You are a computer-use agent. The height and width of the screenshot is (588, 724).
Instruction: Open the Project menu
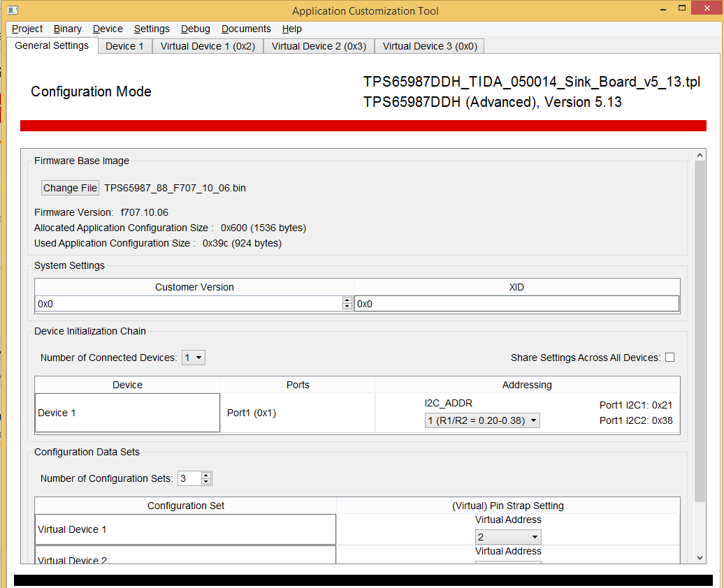[27, 29]
